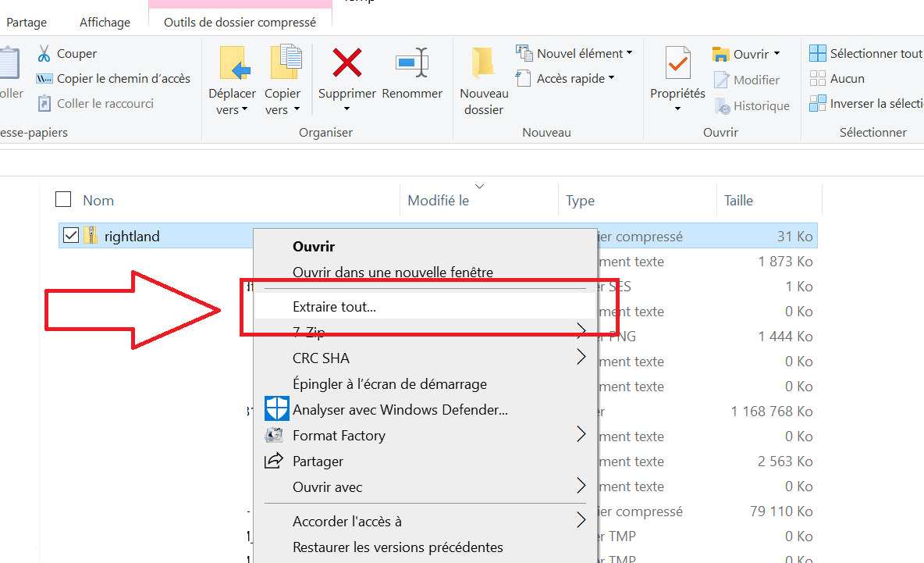Expand the Ouvrir avec submenu
The width and height of the screenshot is (924, 563).
[x=581, y=486]
